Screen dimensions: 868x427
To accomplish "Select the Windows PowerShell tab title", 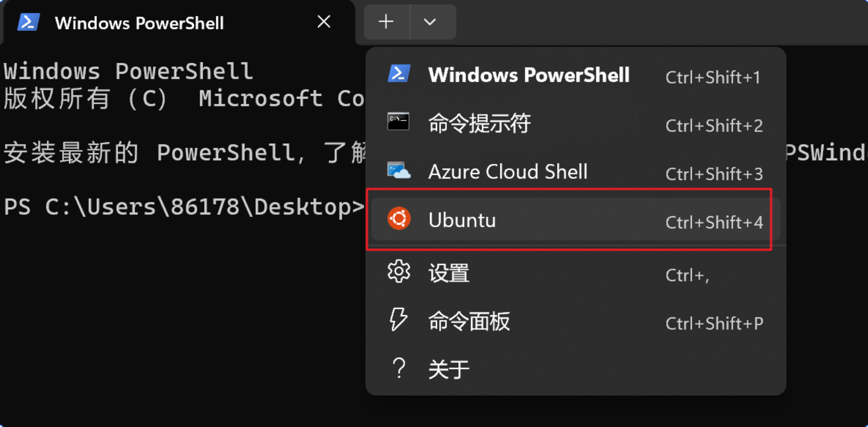I will click(x=139, y=23).
